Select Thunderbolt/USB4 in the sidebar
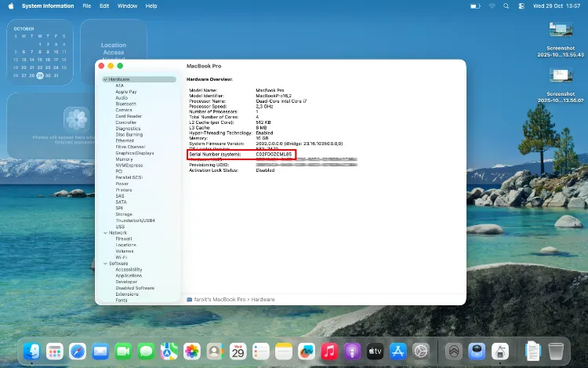Screen dimensions: 588x368 (x=135, y=220)
